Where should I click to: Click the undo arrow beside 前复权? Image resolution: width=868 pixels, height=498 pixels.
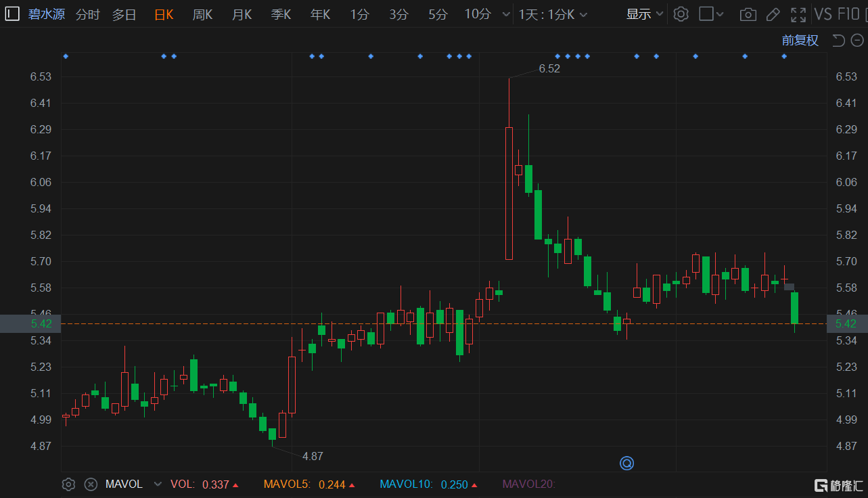[838, 41]
